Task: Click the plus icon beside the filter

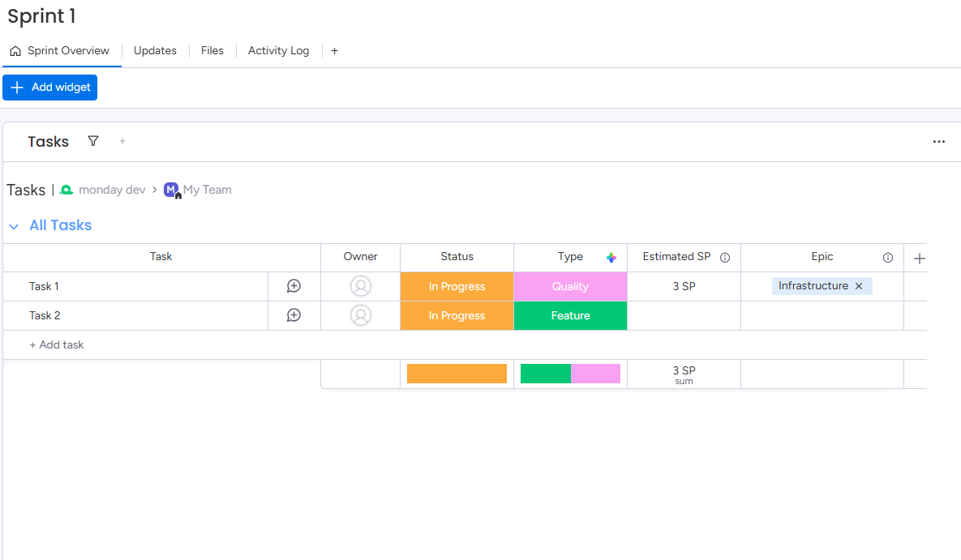Action: coord(122,141)
